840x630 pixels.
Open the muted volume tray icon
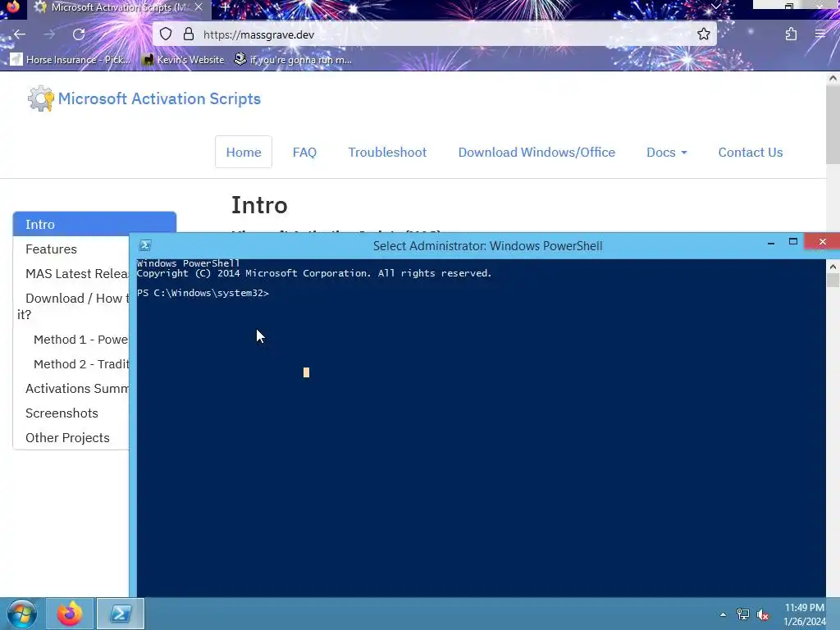[x=762, y=614]
